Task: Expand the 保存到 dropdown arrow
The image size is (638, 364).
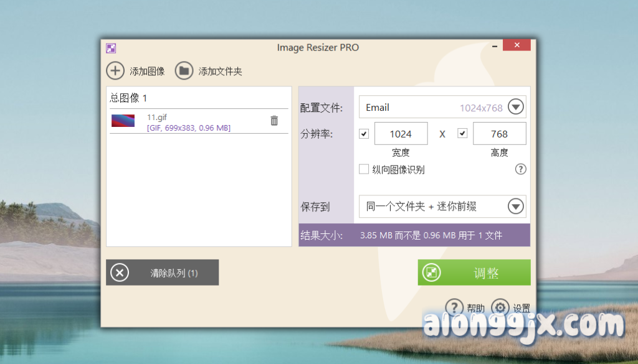Action: click(515, 207)
